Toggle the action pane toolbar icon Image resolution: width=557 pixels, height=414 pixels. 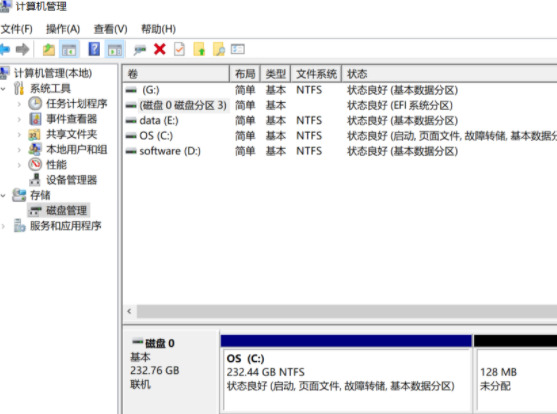pos(115,49)
